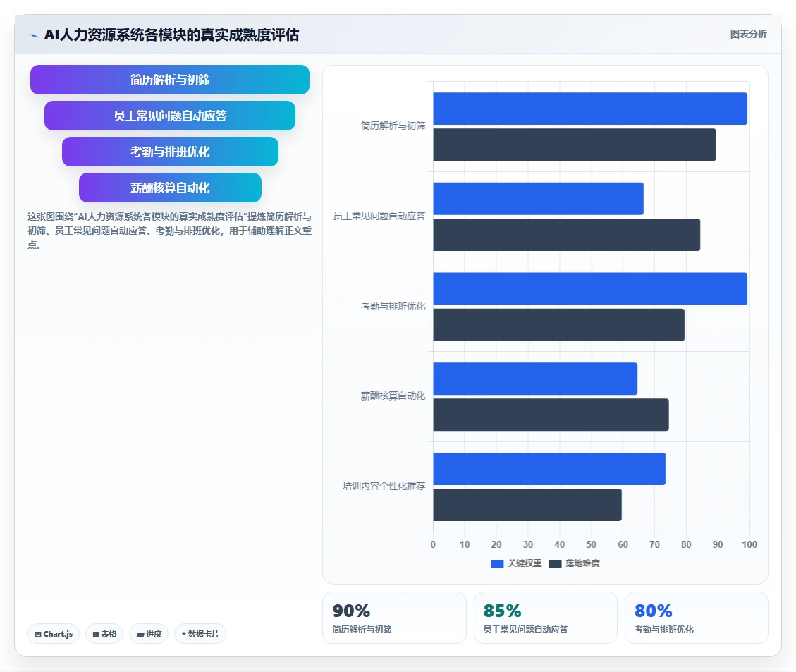Click the dark bar for 员工常见问题自动应答
This screenshot has width=796, height=672.
click(567, 235)
